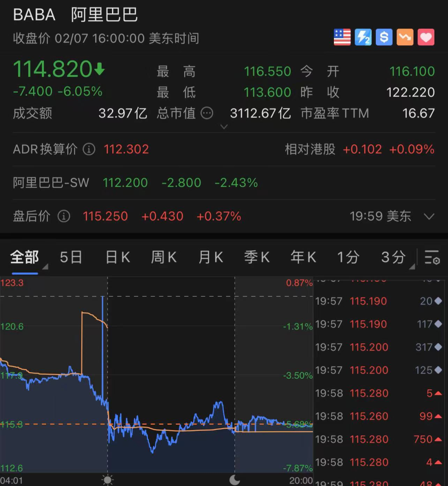
Task: Tap the 最低 value 113.600
Action: pyautogui.click(x=267, y=92)
